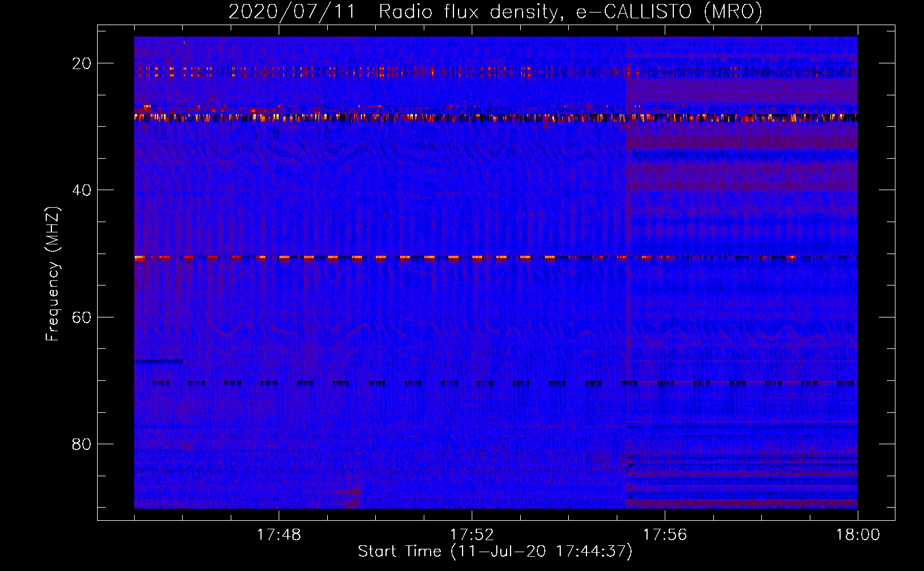
Task: Select the frequency tick label '20'
Action: point(82,63)
